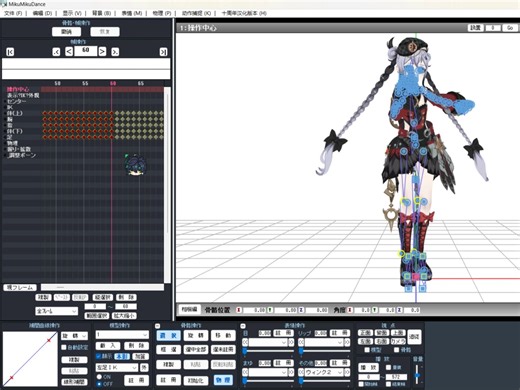This screenshot has height=390, width=520.
Task: Expand the IK bone group
Action: [x=5, y=107]
